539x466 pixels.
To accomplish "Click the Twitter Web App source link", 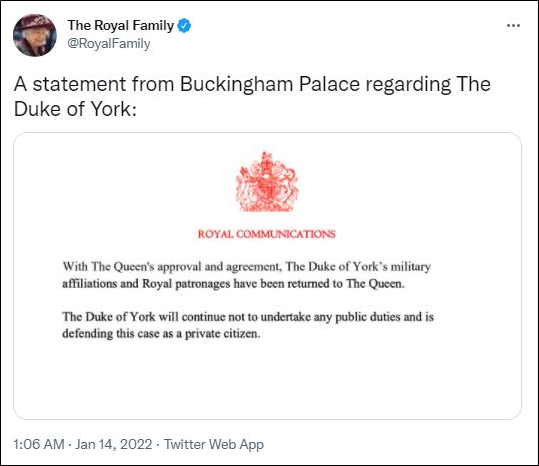I will pos(214,444).
